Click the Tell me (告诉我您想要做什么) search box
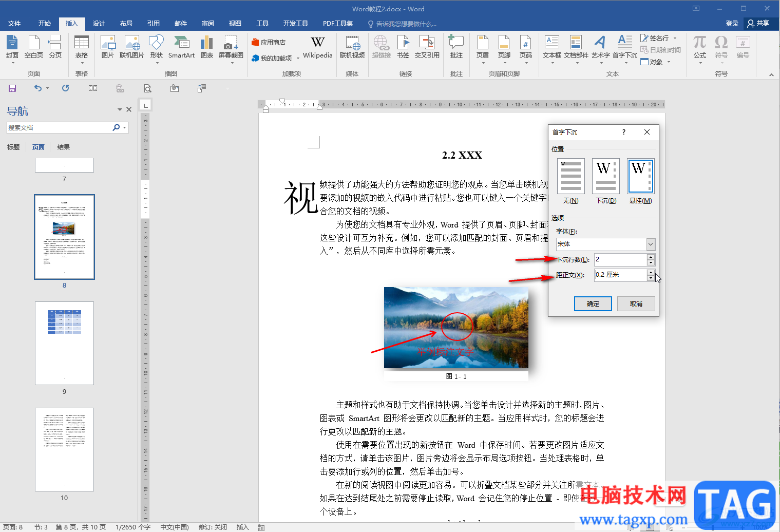This screenshot has height=532, width=780. pyautogui.click(x=402, y=24)
